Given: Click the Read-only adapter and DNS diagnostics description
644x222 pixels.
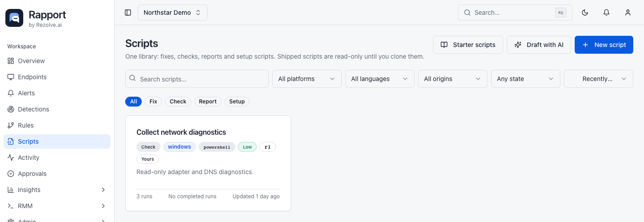Looking at the screenshot, I should click(195, 172).
